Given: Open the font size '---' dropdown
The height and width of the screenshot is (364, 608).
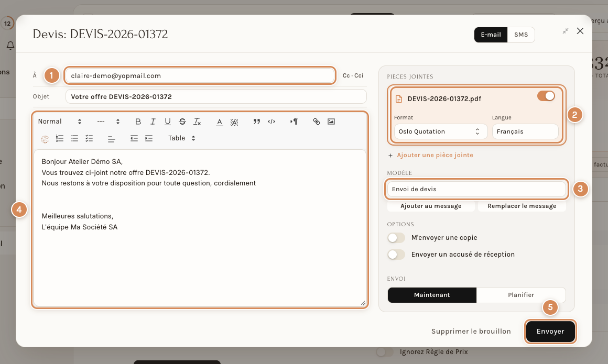Looking at the screenshot, I should pyautogui.click(x=108, y=122).
